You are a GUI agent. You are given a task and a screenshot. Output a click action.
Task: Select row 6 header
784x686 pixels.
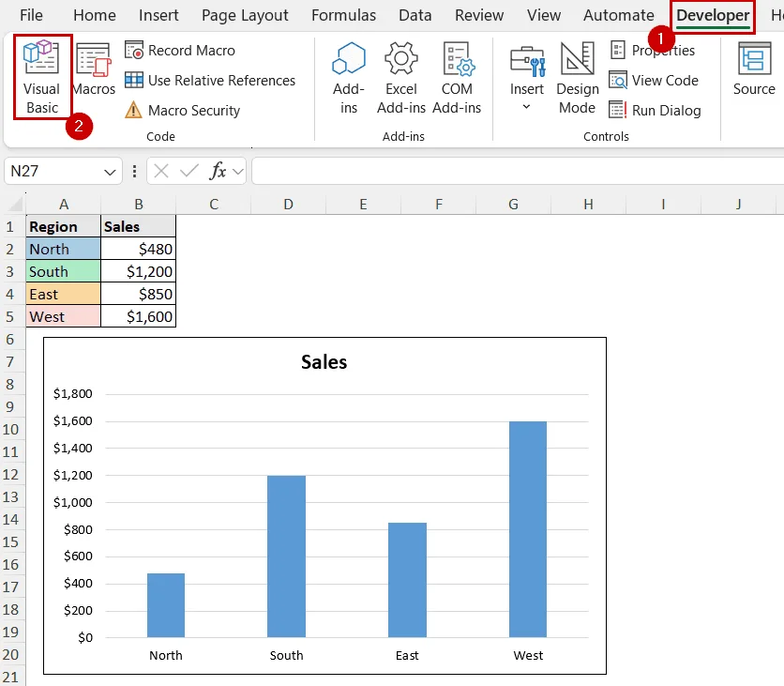tap(10, 340)
